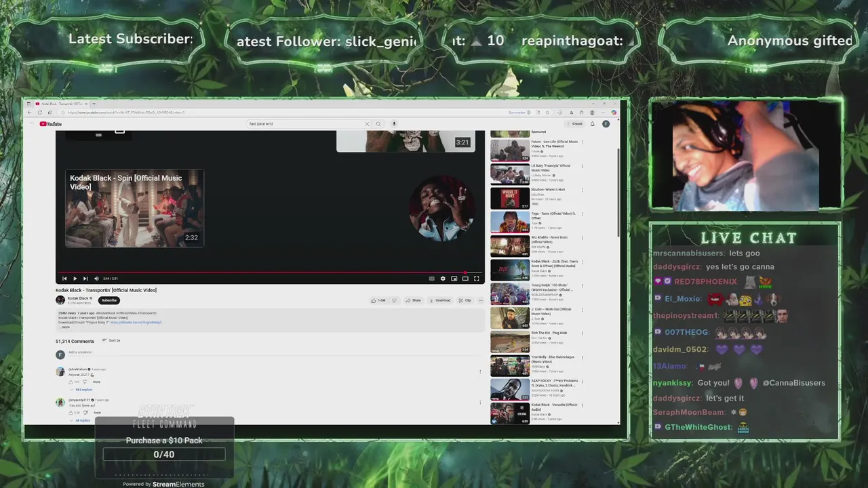Start voice search with microphone icon
The height and width of the screenshot is (488, 868).
coord(394,124)
